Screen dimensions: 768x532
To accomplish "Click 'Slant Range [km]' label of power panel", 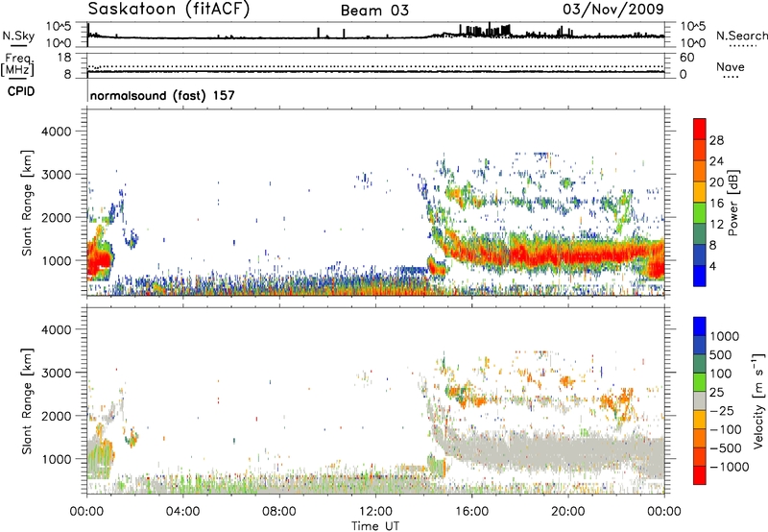I will 27,203.
